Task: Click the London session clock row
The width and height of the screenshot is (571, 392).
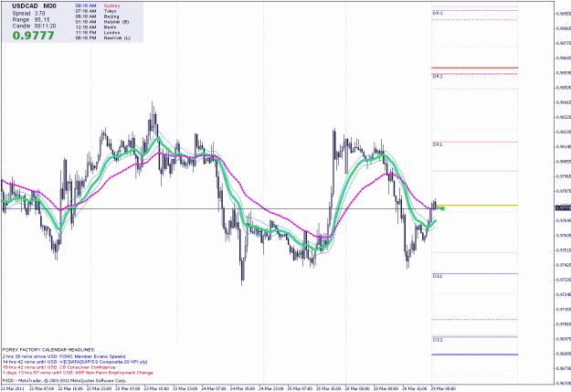Action: click(x=97, y=32)
